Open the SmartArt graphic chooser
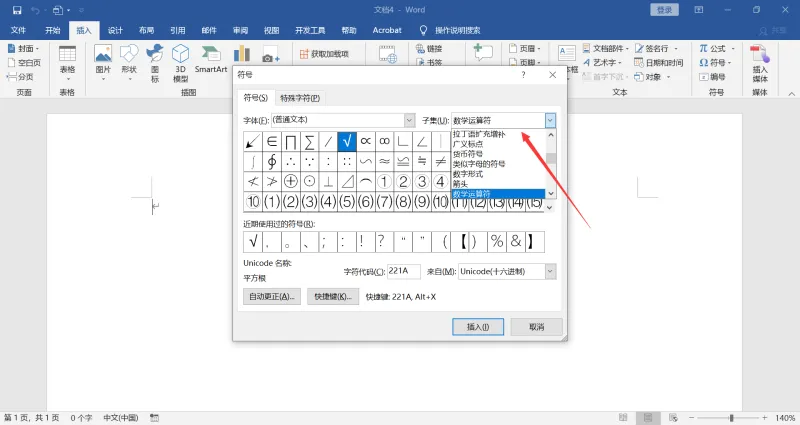The width and height of the screenshot is (800, 425). pos(211,60)
